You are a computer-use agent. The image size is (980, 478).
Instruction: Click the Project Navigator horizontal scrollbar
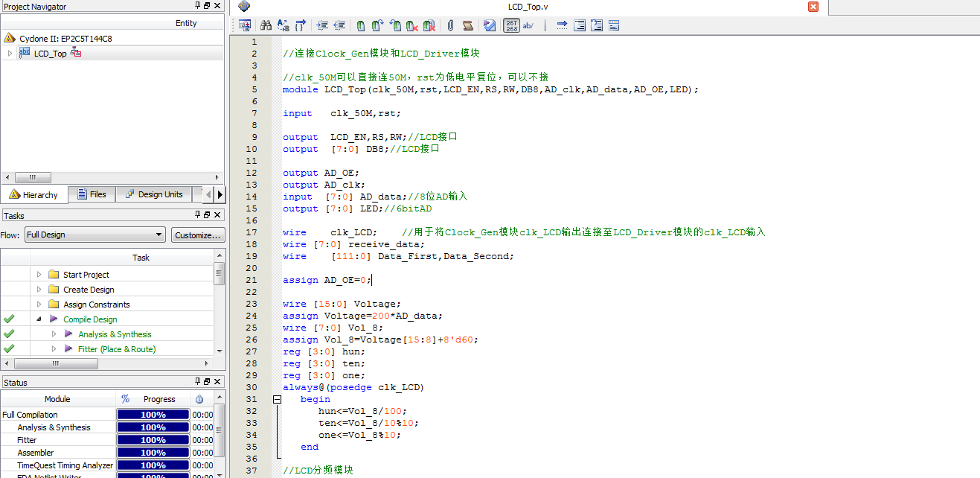point(33,178)
